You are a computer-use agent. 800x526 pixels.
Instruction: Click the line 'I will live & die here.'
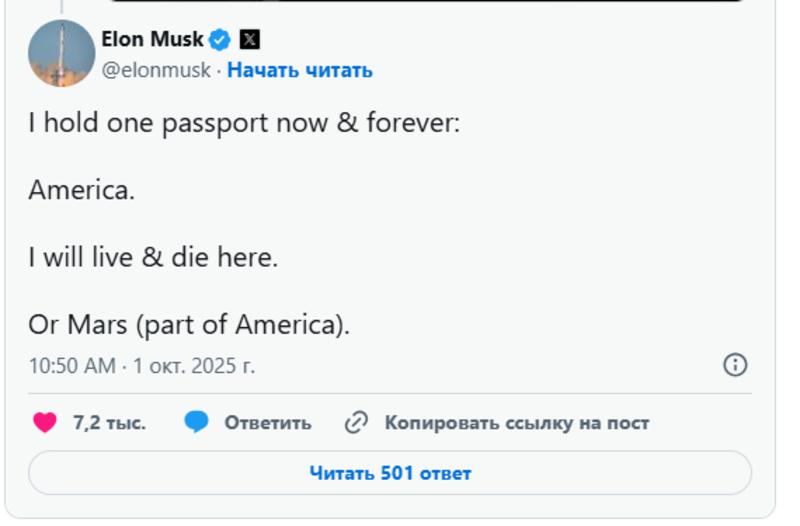point(153,258)
